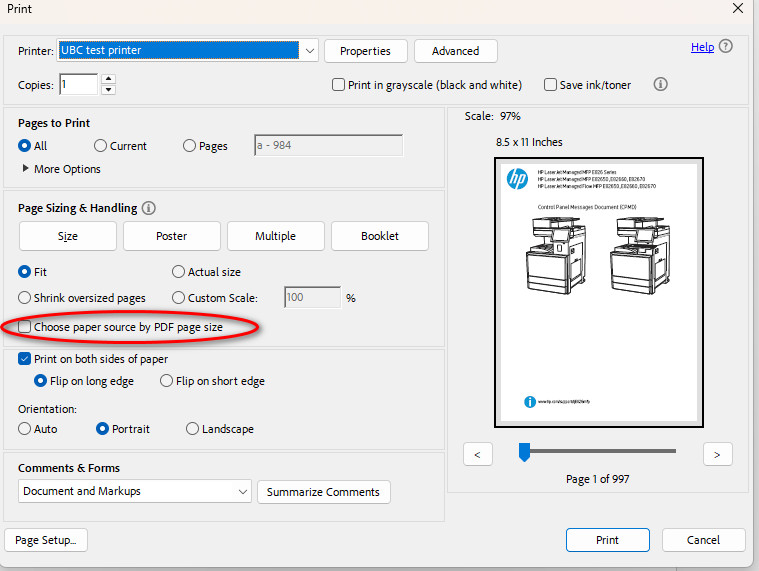The image size is (759, 571).
Task: Select the Current page radio button
Action: (x=100, y=146)
